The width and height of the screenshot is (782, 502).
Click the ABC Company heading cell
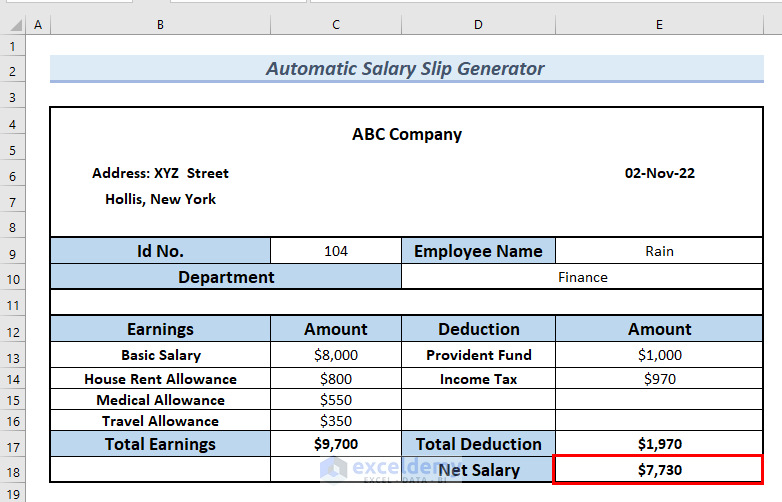click(406, 134)
